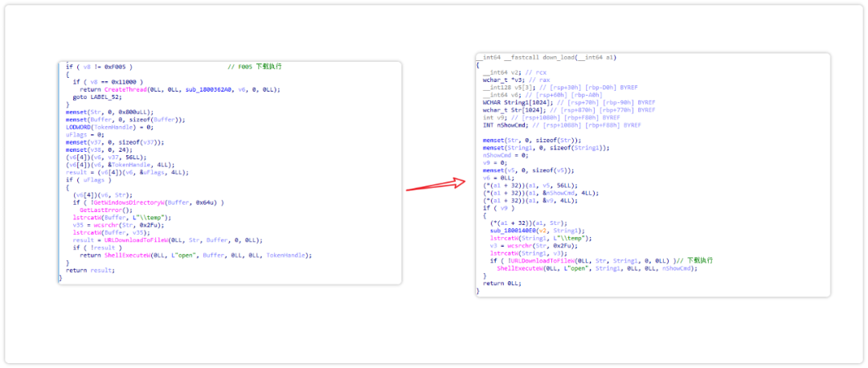Click the sub_1800140E0(v2, String1) call
The width and height of the screenshot is (868, 368).
point(537,231)
